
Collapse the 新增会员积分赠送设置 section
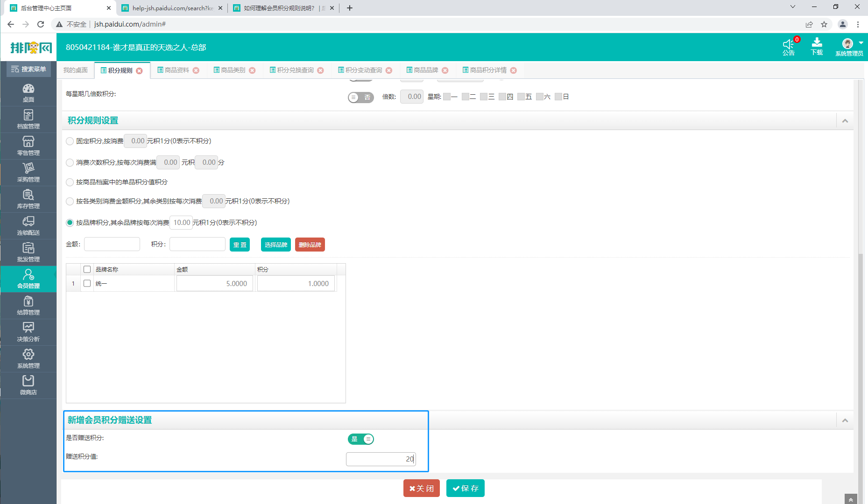[845, 420]
